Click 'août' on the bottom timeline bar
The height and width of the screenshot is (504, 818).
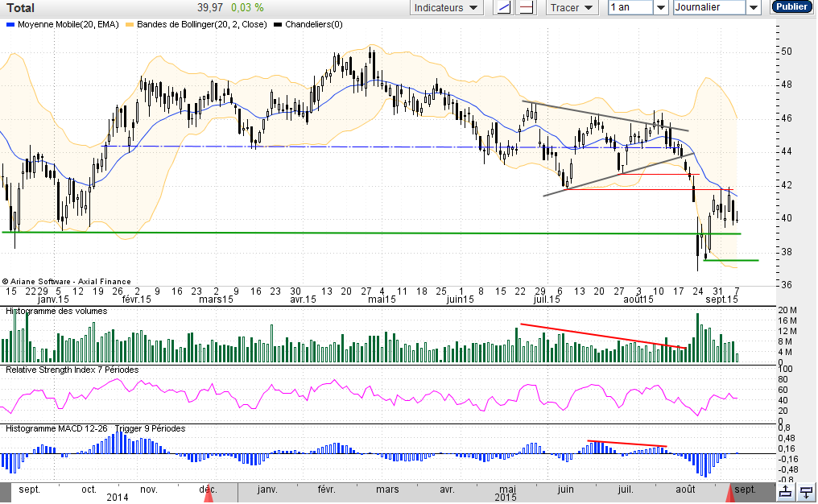[685, 490]
